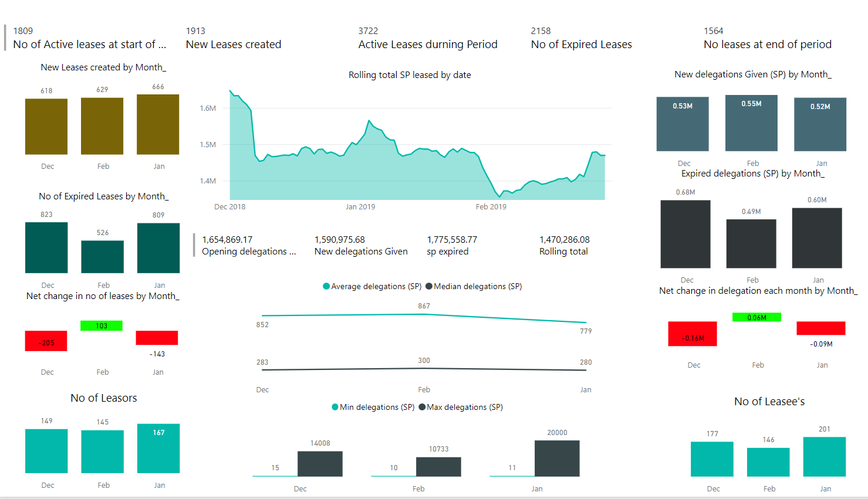Select the No leases at end of period card
868x499 pixels.
pos(767,39)
